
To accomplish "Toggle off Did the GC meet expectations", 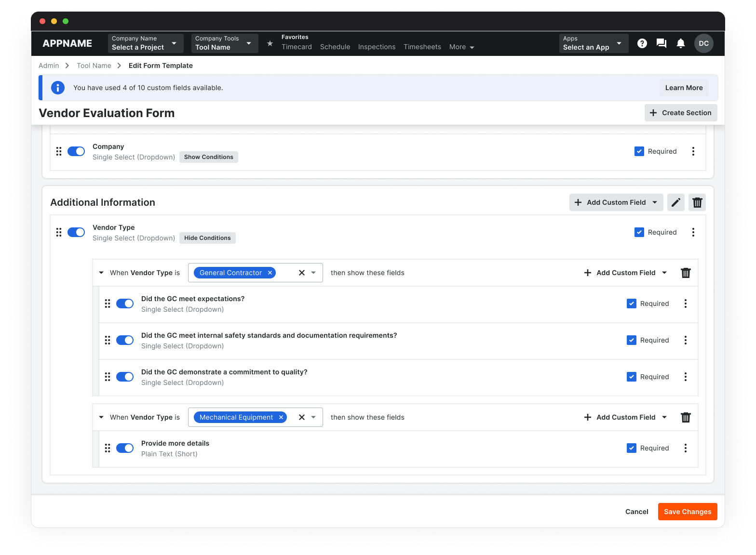I will [x=125, y=304].
